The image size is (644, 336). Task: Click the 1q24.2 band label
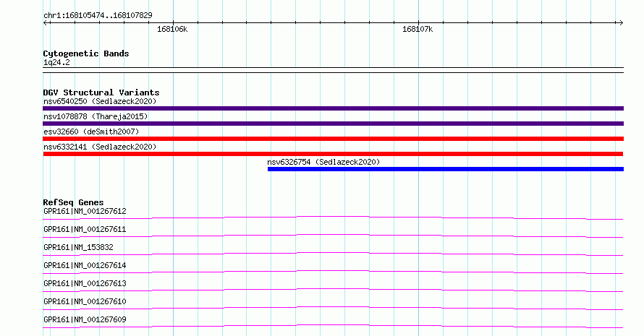pyautogui.click(x=56, y=62)
